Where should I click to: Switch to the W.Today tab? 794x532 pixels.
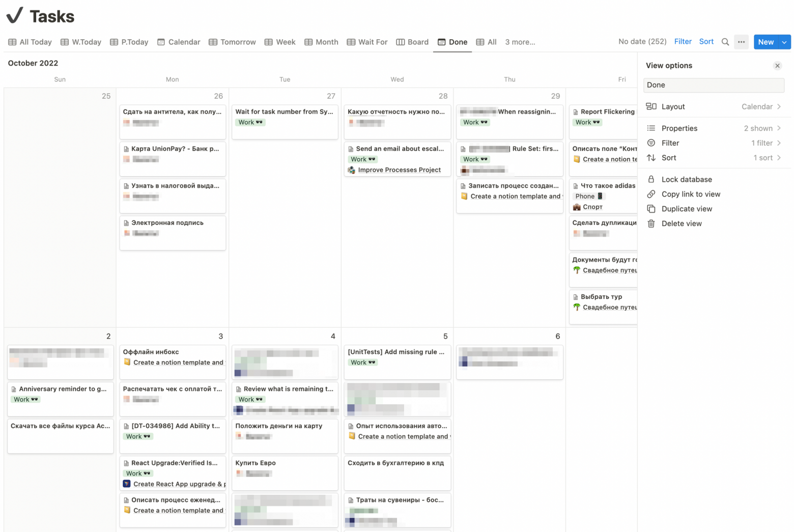point(81,42)
